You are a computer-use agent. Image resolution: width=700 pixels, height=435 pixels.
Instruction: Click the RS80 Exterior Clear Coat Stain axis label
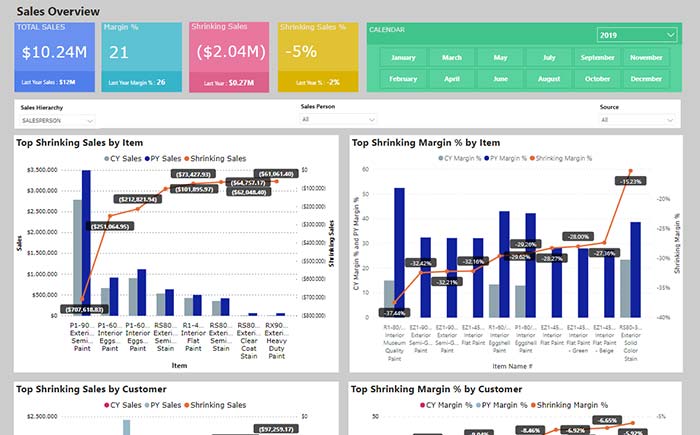tap(249, 340)
